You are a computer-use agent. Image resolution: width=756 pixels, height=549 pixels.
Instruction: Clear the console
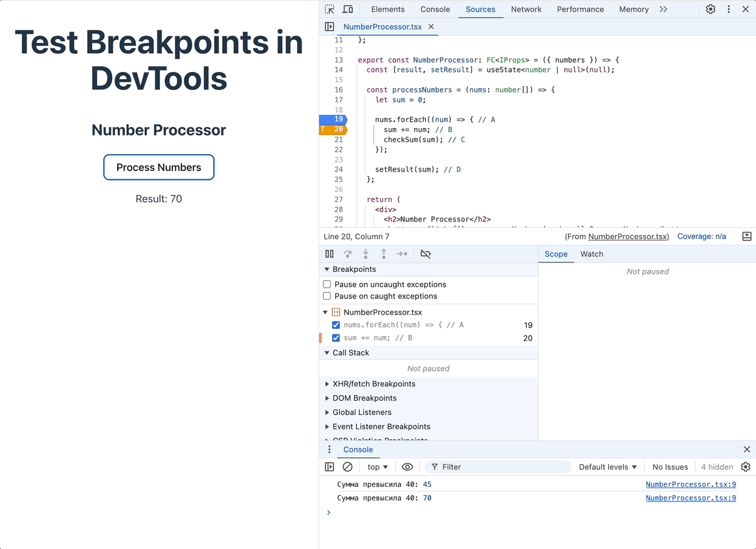(347, 467)
